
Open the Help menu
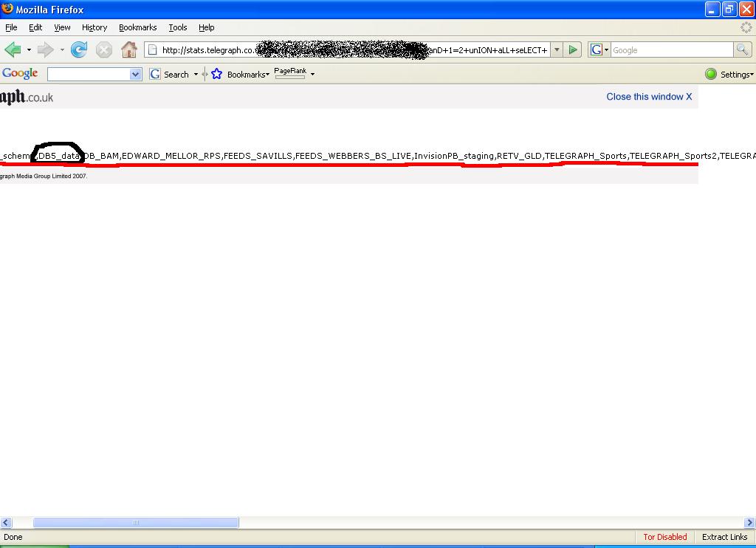pos(207,27)
